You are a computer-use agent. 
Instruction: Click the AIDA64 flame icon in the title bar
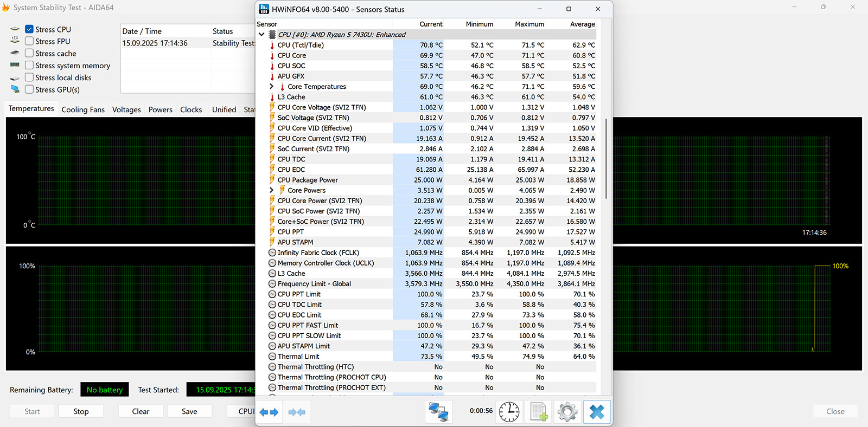(6, 8)
